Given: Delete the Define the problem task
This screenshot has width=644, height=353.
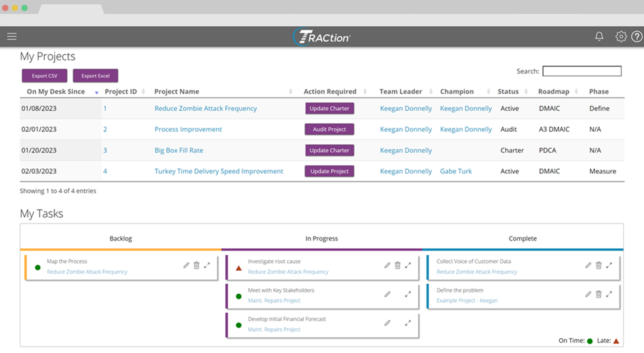Looking at the screenshot, I should pos(598,294).
